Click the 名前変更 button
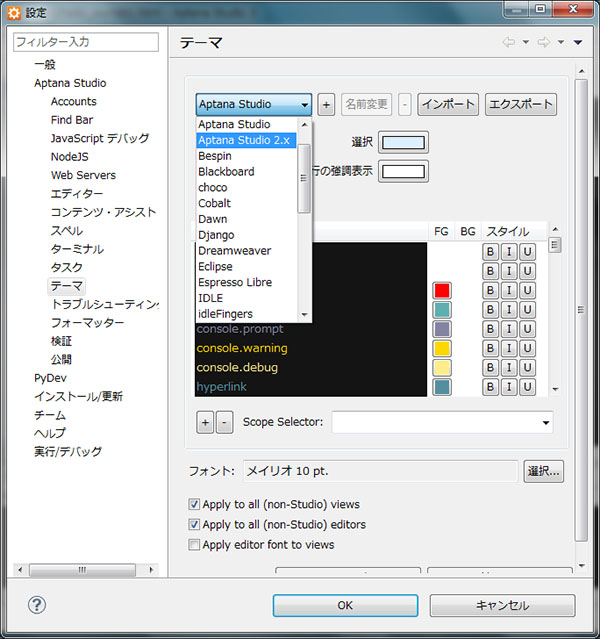The height and width of the screenshot is (639, 600). [366, 105]
